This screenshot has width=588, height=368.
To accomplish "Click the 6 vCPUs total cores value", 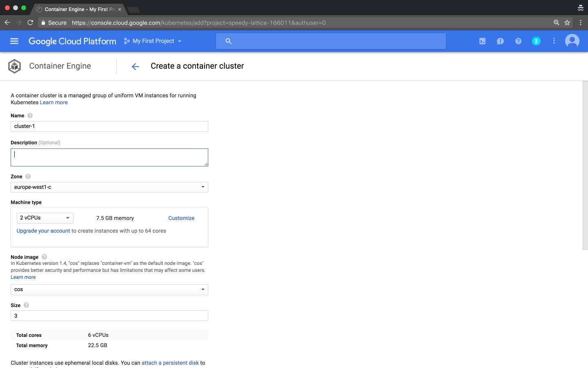I will pos(98,335).
